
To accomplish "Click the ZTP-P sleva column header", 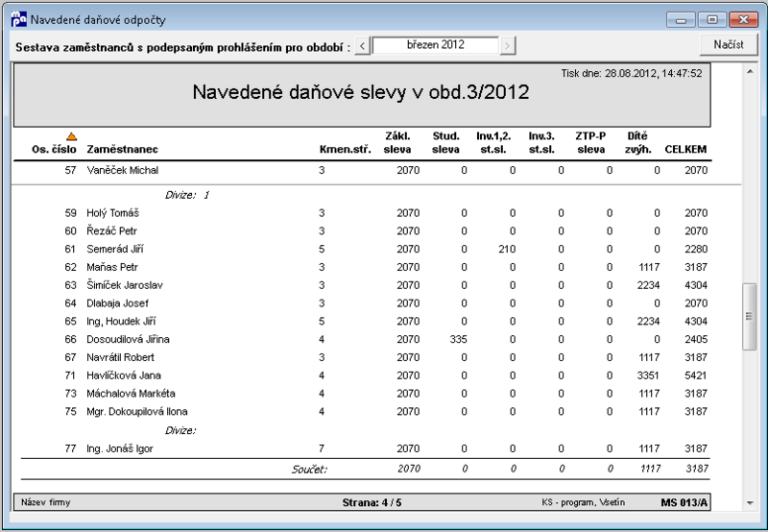I will coord(590,142).
